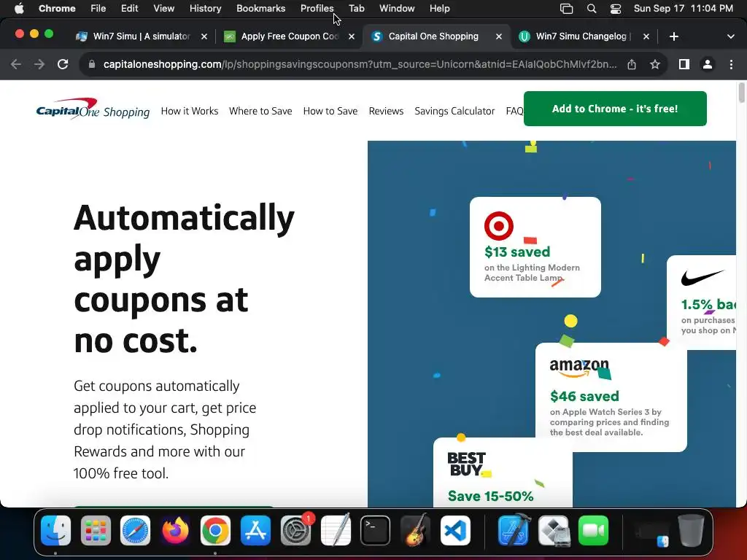Image resolution: width=747 pixels, height=560 pixels.
Task: Open the Window menu
Action: point(397,9)
